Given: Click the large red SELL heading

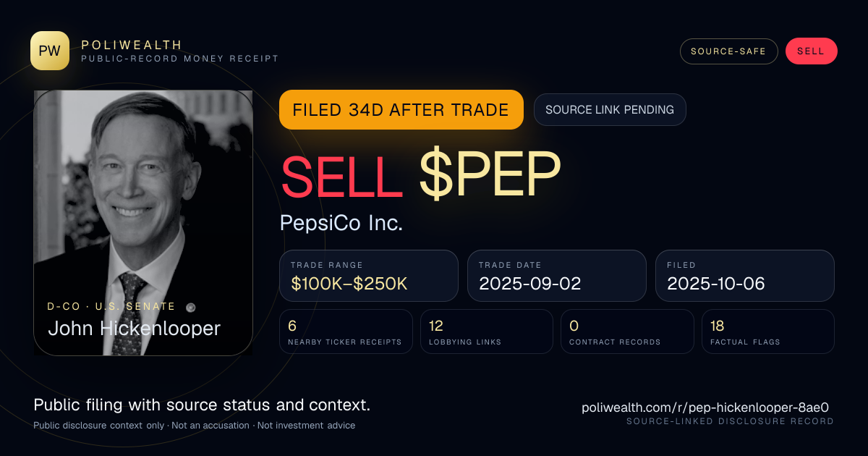Looking at the screenshot, I should click(341, 174).
